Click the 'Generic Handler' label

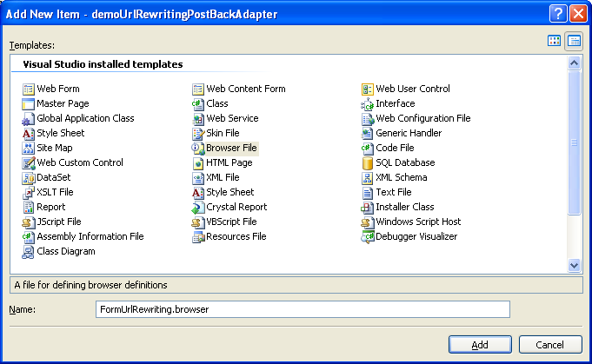409,133
